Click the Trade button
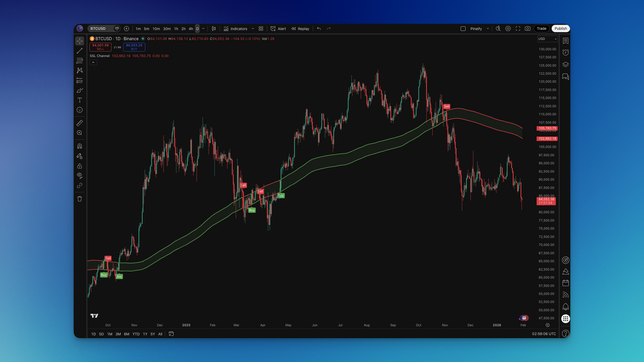644x362 pixels. click(x=542, y=29)
